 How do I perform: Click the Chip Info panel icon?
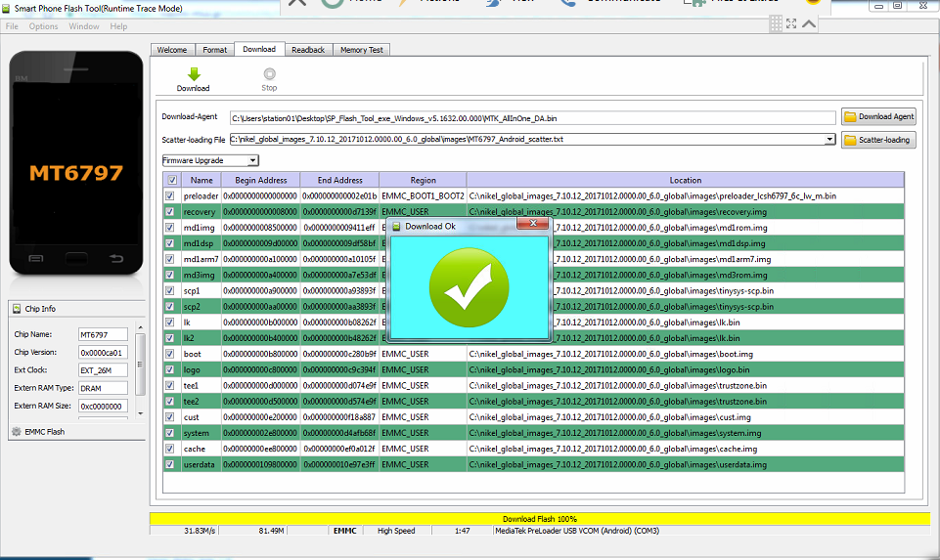click(17, 309)
